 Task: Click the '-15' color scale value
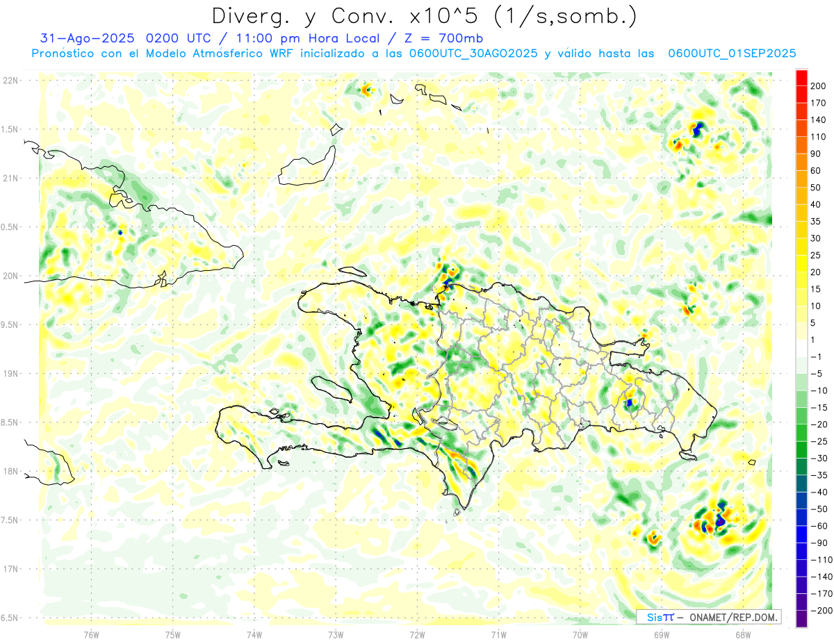point(821,407)
